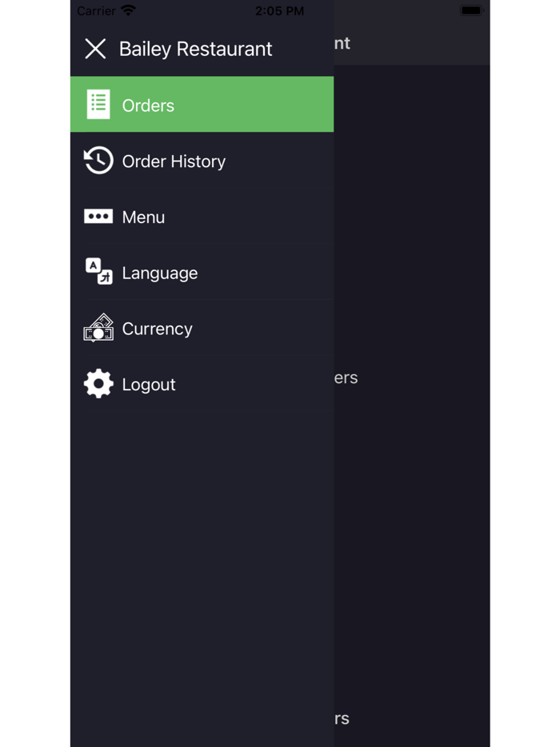Screen dimensions: 560x747
Task: Tap the Logout text label
Action: tap(149, 385)
